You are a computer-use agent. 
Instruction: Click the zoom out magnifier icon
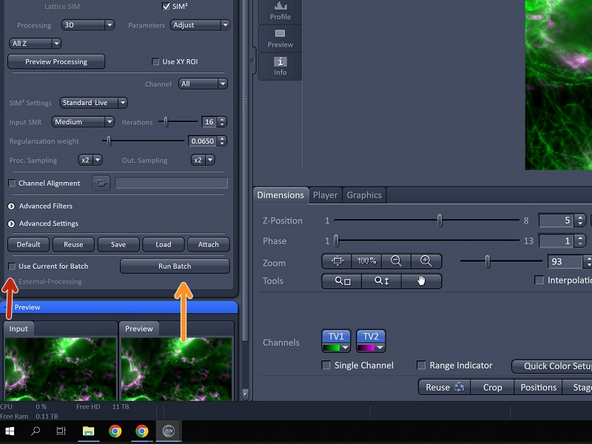(396, 261)
